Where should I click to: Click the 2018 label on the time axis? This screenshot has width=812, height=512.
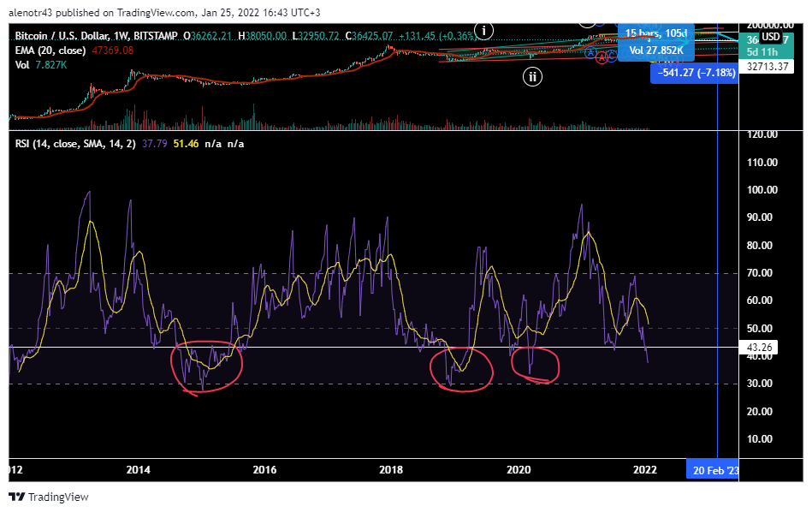391,470
